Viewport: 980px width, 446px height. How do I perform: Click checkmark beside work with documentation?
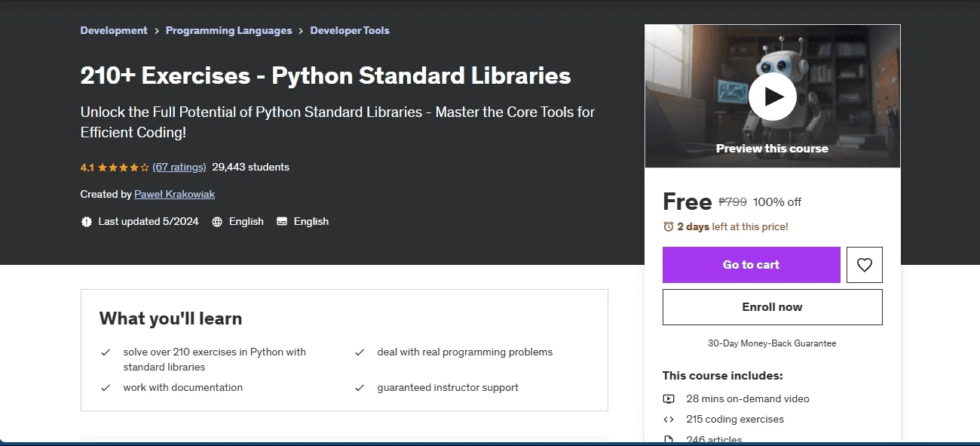106,388
